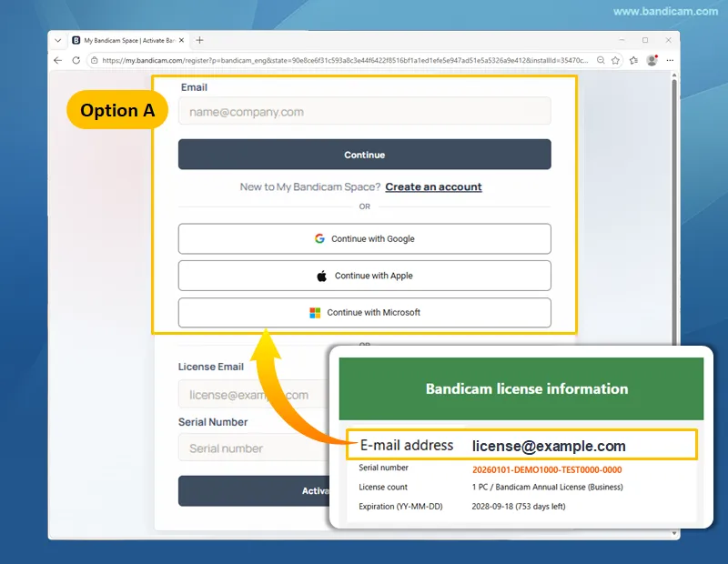Viewport: 728px width, 564px height.
Task: Reload the page with the refresh icon
Action: coord(76,60)
